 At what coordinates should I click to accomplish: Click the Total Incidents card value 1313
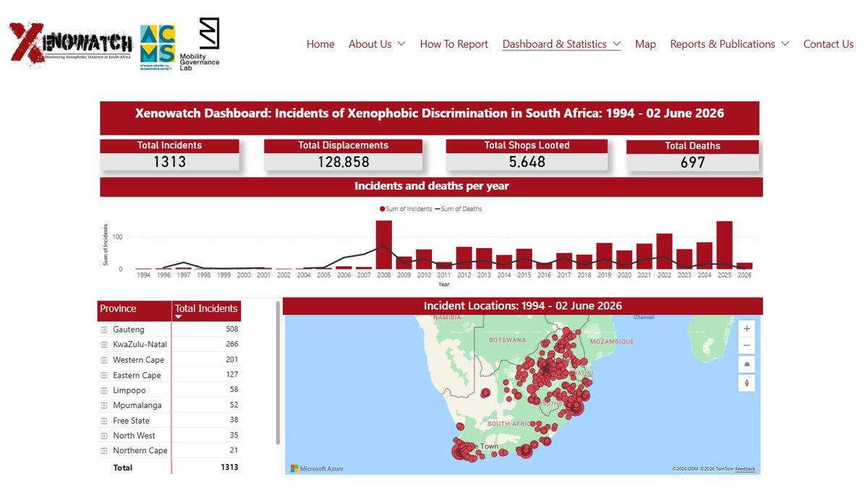tap(169, 162)
